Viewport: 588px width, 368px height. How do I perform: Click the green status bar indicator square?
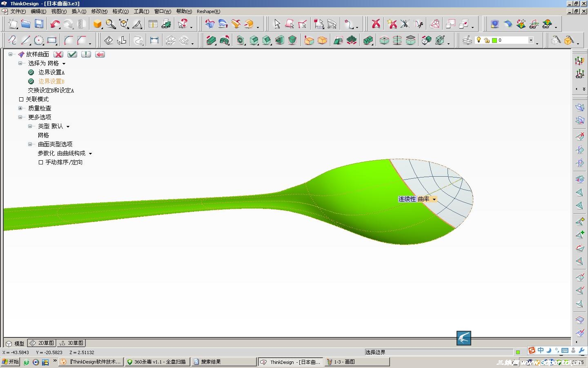(518, 352)
